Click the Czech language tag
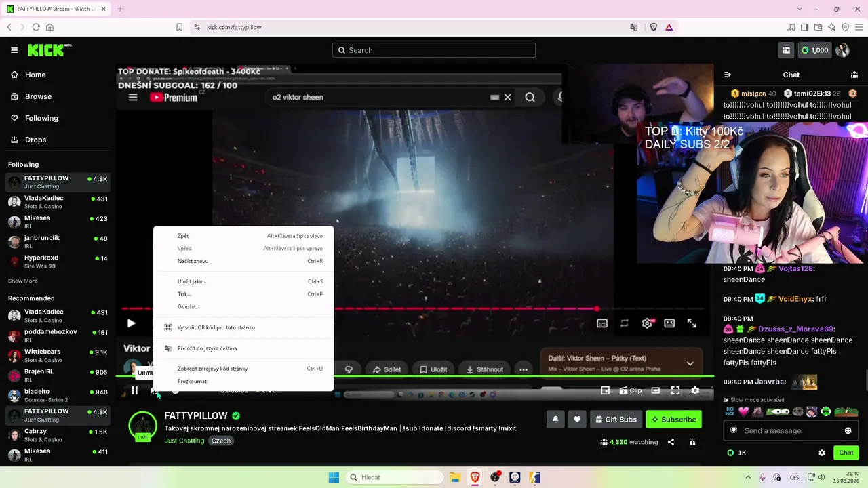Image resolution: width=868 pixels, height=488 pixels. click(x=221, y=441)
